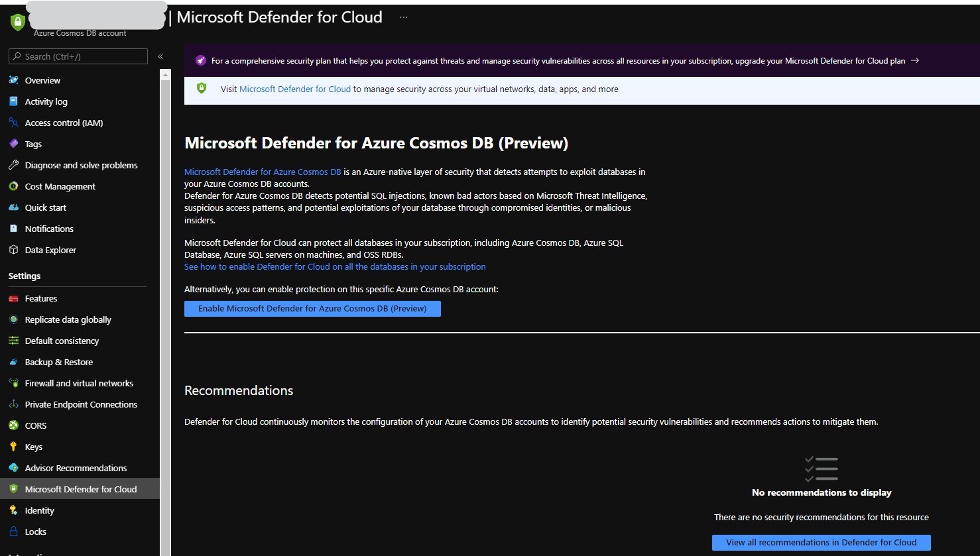This screenshot has height=556, width=980.
Task: Click the Cost Management circle icon
Action: 13,186
